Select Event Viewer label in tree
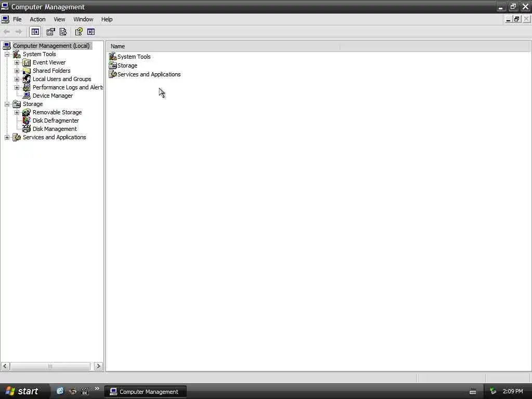The width and height of the screenshot is (532, 399). pyautogui.click(x=49, y=62)
